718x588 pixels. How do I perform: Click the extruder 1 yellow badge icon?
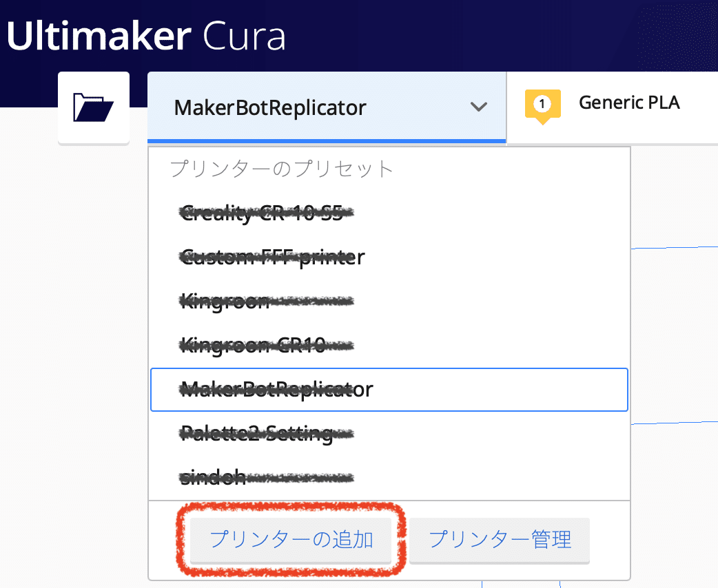coord(542,106)
